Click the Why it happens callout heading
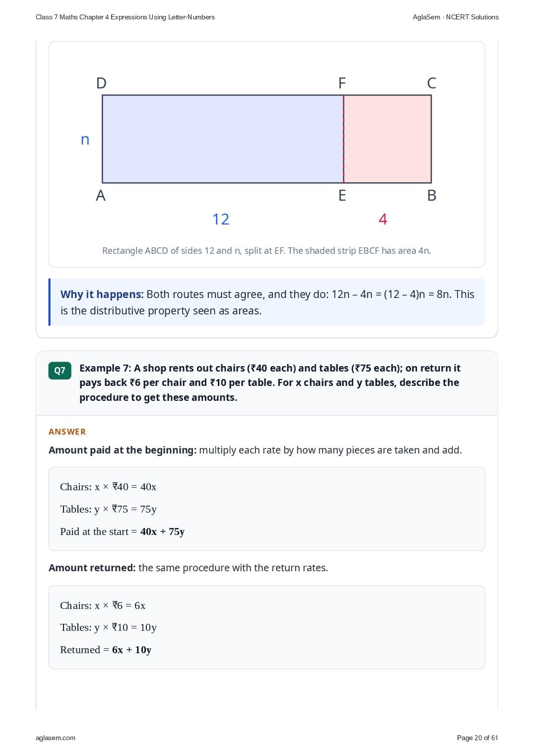The width and height of the screenshot is (534, 756). [102, 294]
